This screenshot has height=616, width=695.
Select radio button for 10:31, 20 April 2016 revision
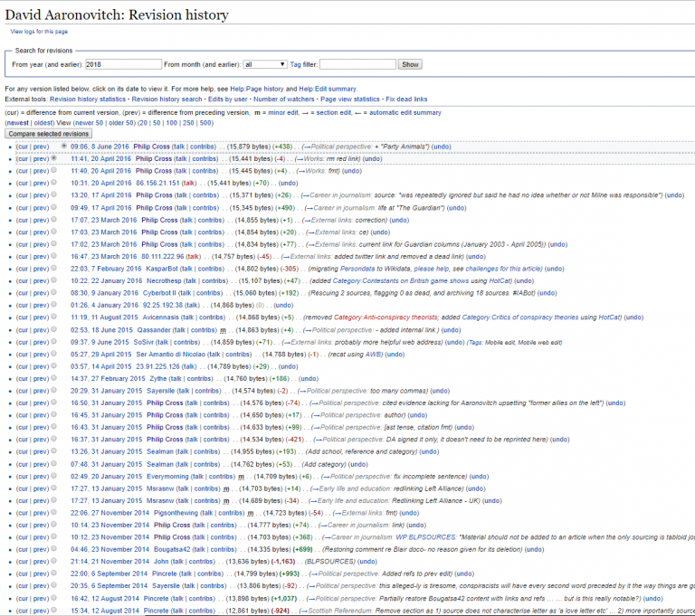click(x=54, y=183)
